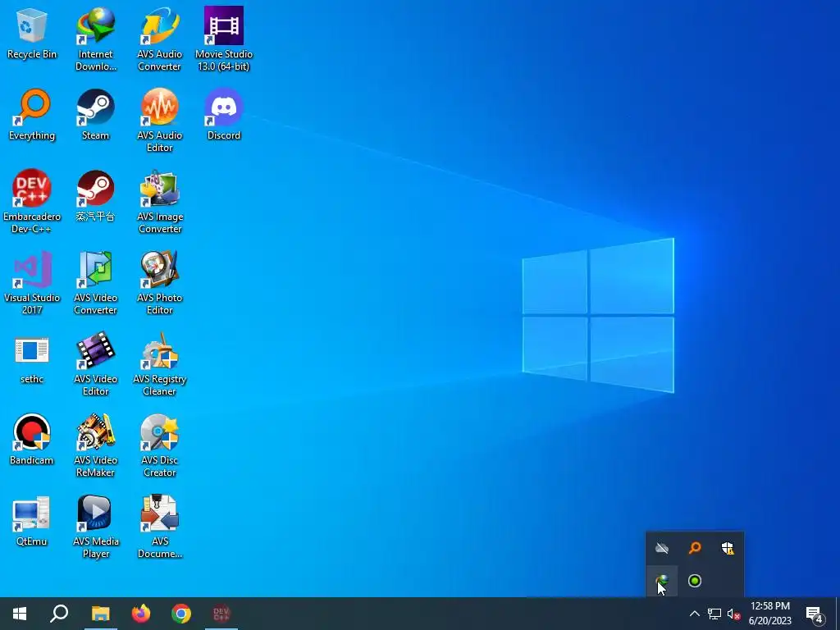Click the green circle tray overflow icon
The height and width of the screenshot is (630, 840).
click(695, 581)
